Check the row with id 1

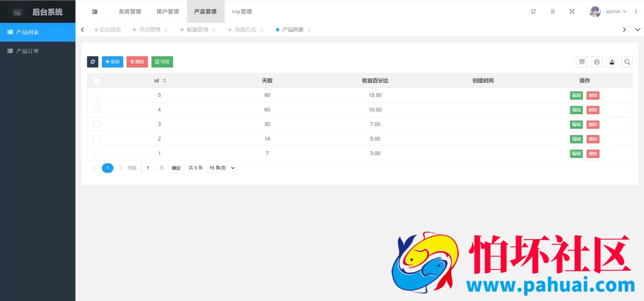[96, 153]
